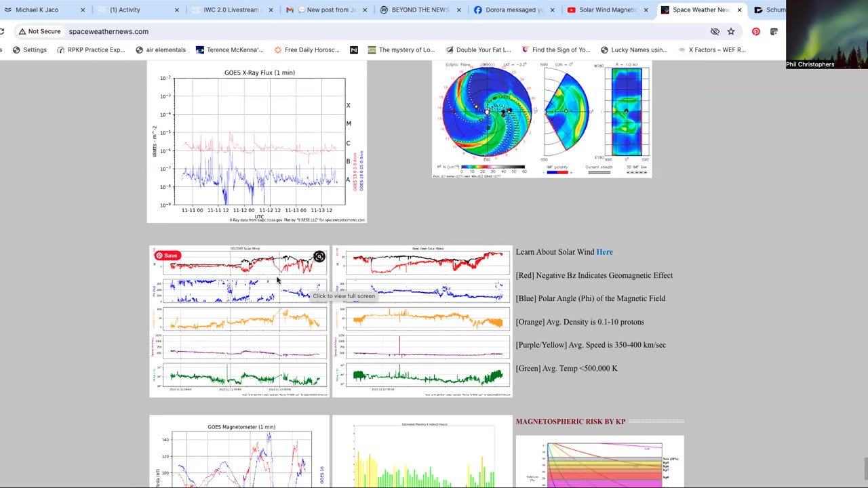Switch to the (1) Activity tab
Image resolution: width=868 pixels, height=488 pixels.
coord(138,10)
